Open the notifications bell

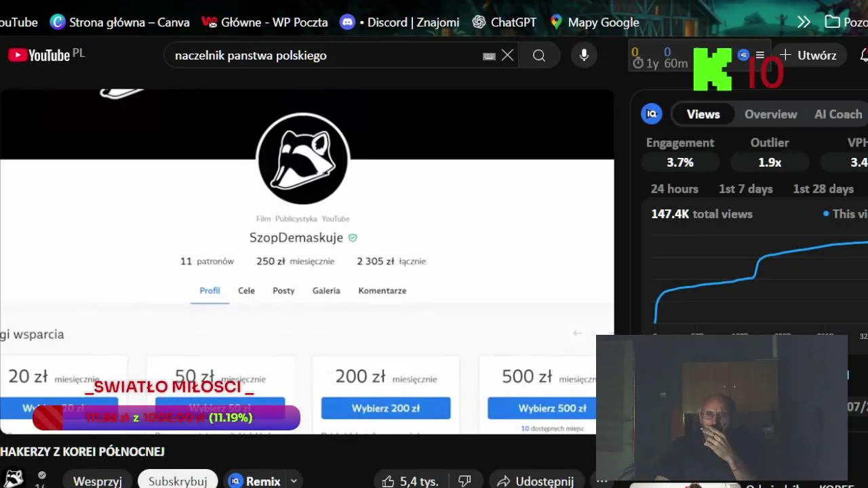point(863,56)
